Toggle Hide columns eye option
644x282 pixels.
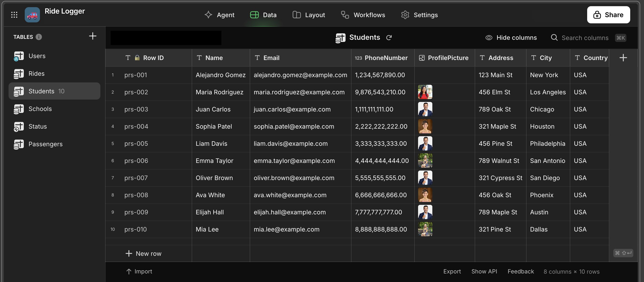tap(511, 38)
